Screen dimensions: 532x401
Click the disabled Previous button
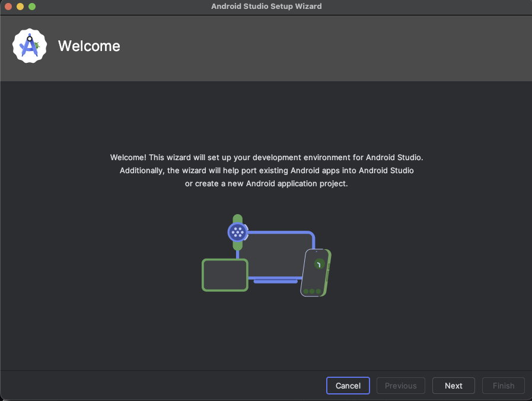pos(401,386)
